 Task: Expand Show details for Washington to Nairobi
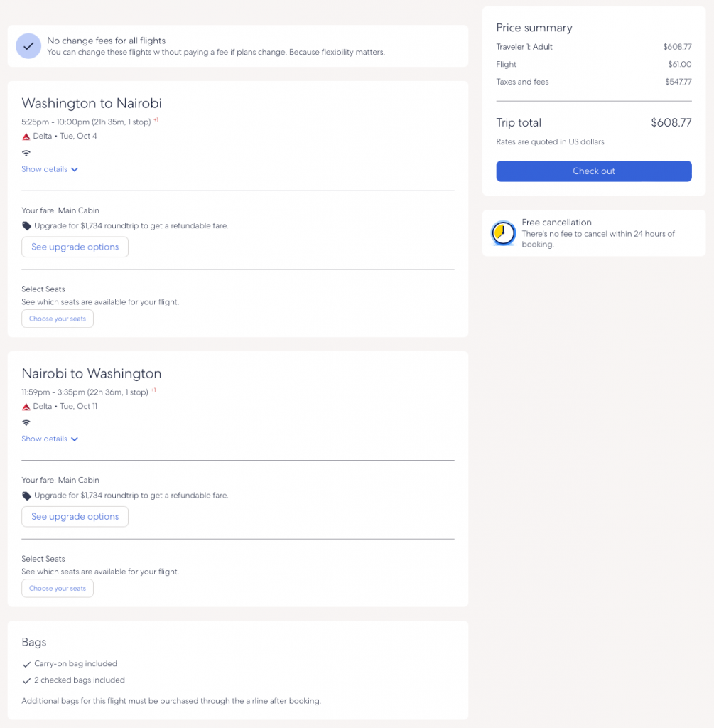50,169
